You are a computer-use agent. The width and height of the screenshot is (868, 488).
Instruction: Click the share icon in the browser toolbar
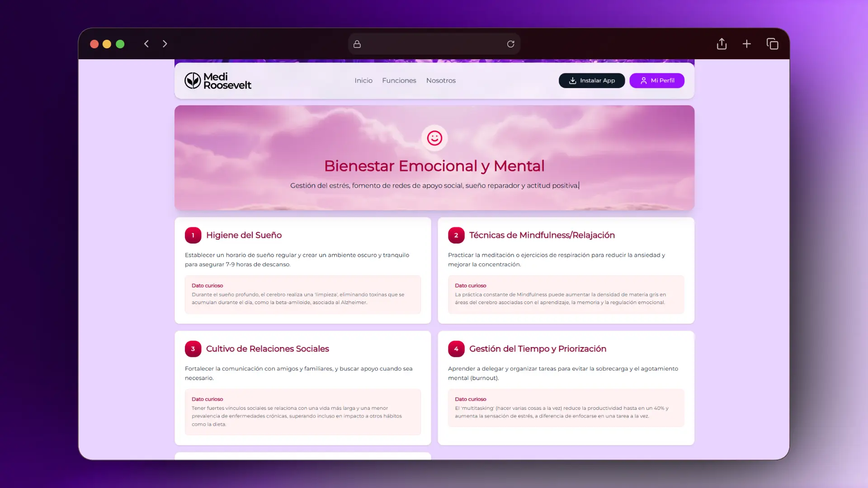click(x=722, y=44)
